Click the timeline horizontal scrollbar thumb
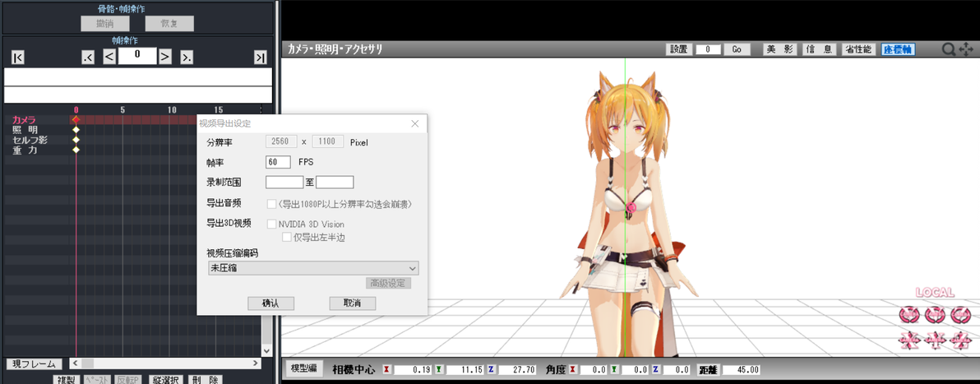The image size is (980, 384). (87, 363)
